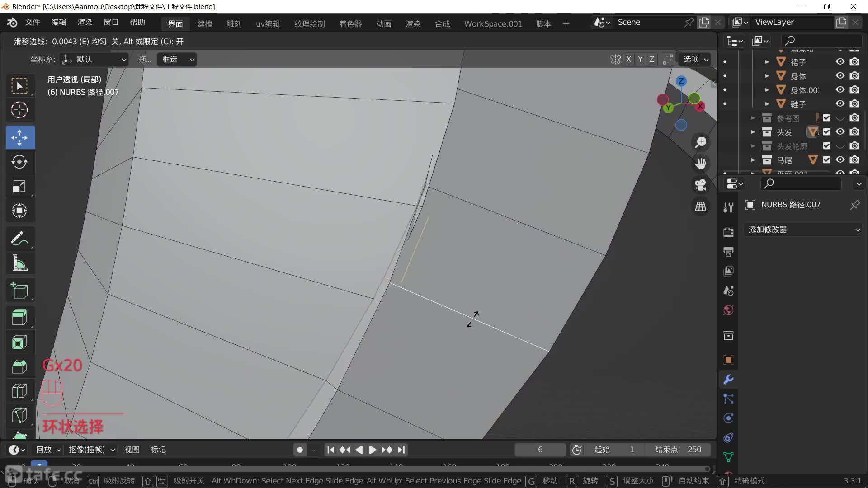The image size is (868, 488).
Task: Expand the 裙子 tree item
Action: 767,62
